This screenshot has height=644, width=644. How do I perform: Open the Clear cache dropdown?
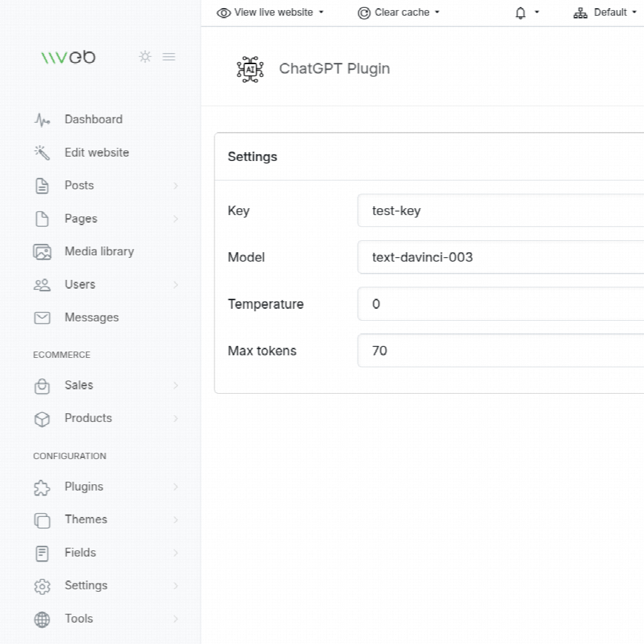click(399, 13)
